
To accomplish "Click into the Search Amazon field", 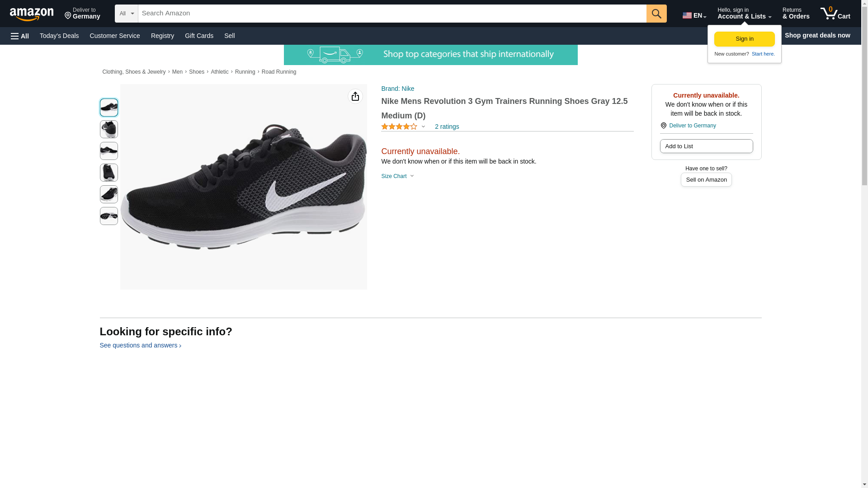I will [x=392, y=14].
